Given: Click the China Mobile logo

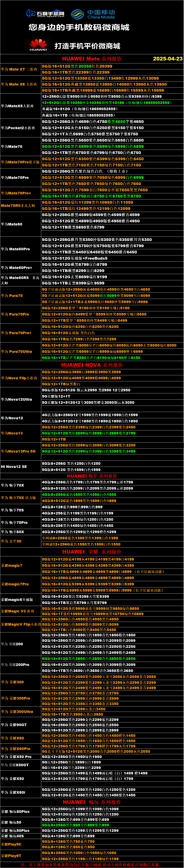Looking at the screenshot, I should click(x=93, y=14).
